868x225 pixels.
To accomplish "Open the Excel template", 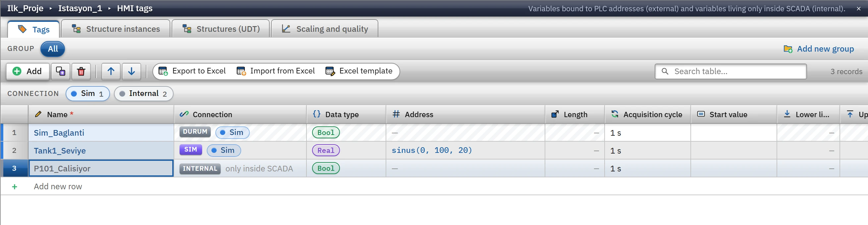I will 359,71.
